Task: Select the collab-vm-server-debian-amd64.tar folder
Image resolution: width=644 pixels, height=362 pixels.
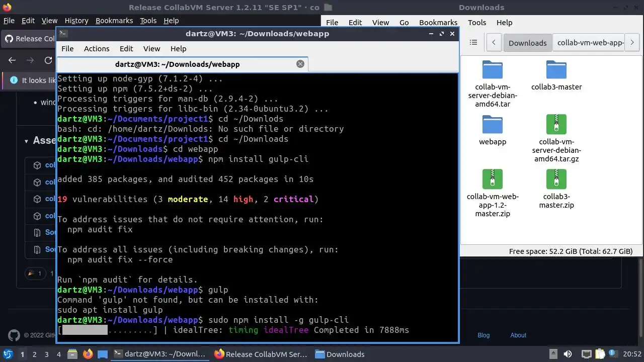Action: click(x=493, y=83)
